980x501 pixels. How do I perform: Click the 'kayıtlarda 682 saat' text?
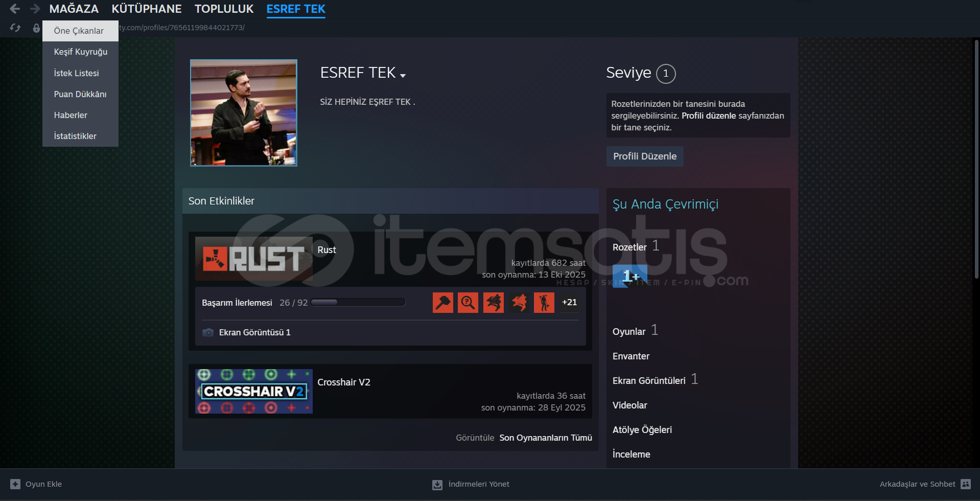click(548, 263)
